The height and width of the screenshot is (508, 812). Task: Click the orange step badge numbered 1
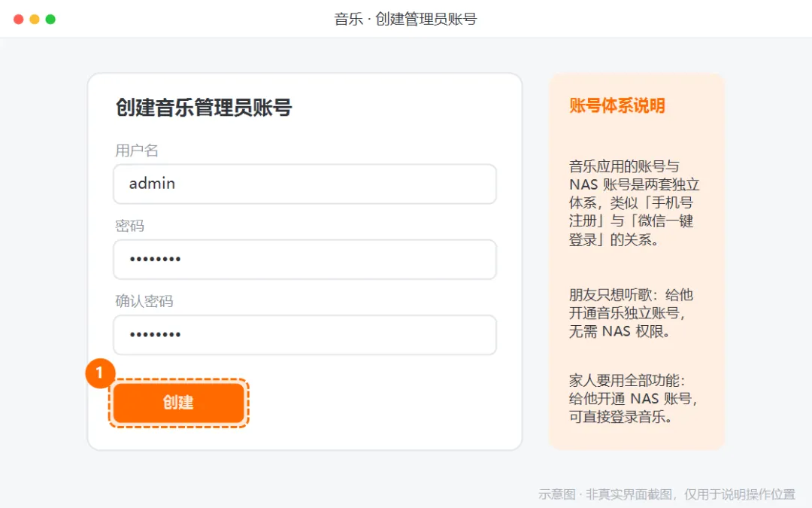point(100,373)
